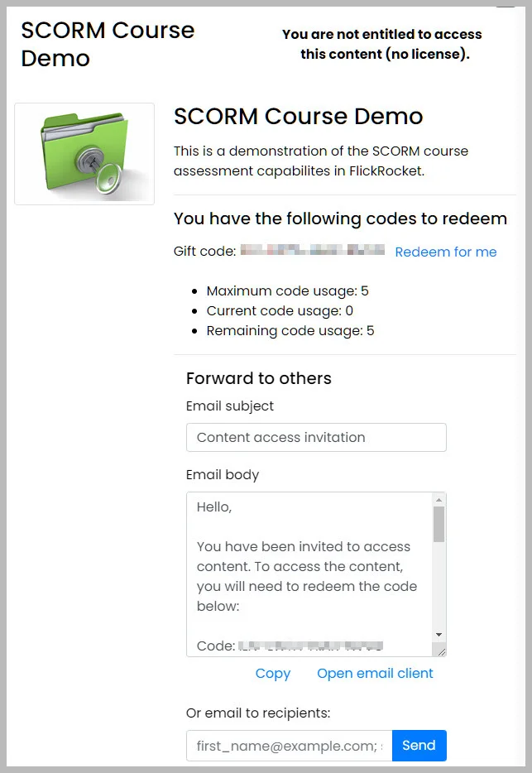Viewport: 532px width, 773px height.
Task: Click the blurred gift code value
Action: click(313, 250)
